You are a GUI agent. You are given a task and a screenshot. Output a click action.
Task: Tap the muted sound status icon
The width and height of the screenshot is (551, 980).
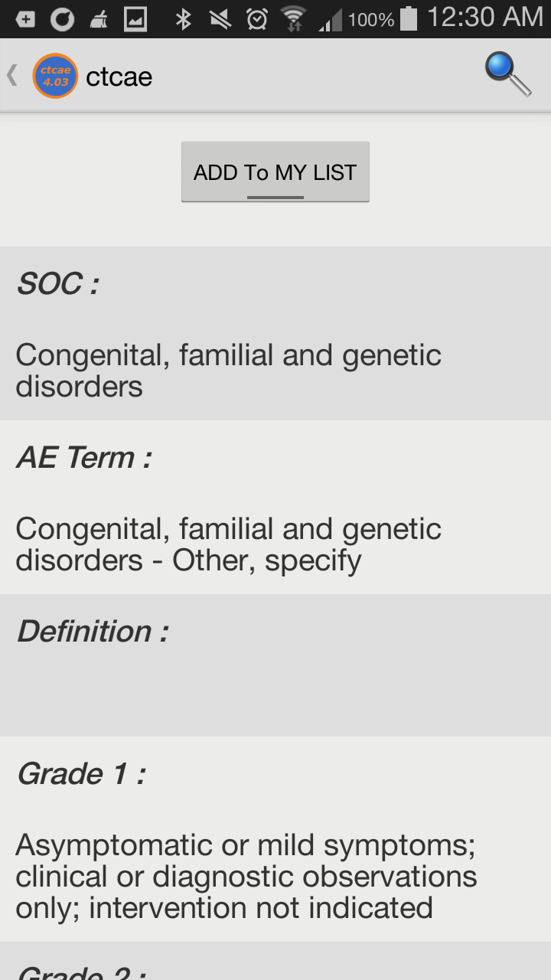pyautogui.click(x=220, y=18)
